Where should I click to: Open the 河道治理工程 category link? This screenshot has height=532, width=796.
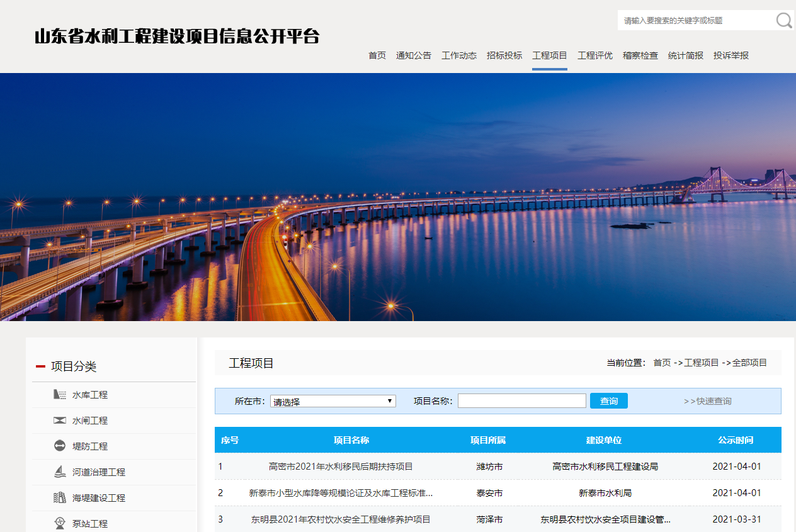99,472
